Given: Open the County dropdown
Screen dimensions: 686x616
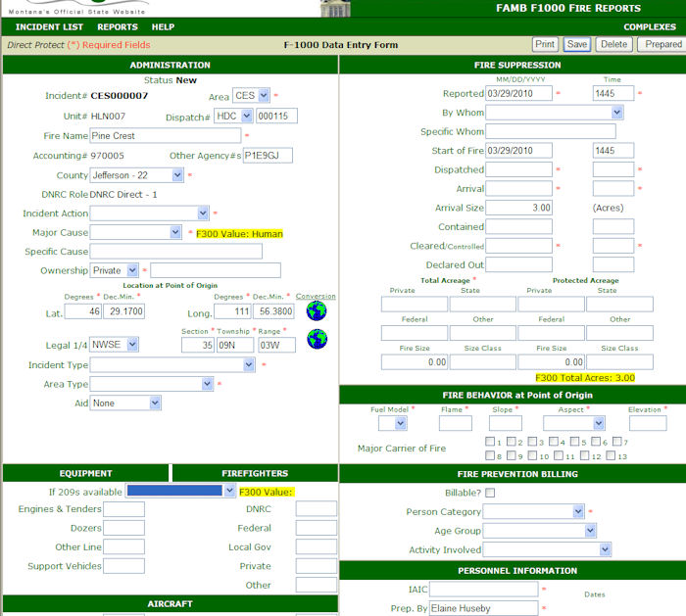Looking at the screenshot, I should [136, 175].
